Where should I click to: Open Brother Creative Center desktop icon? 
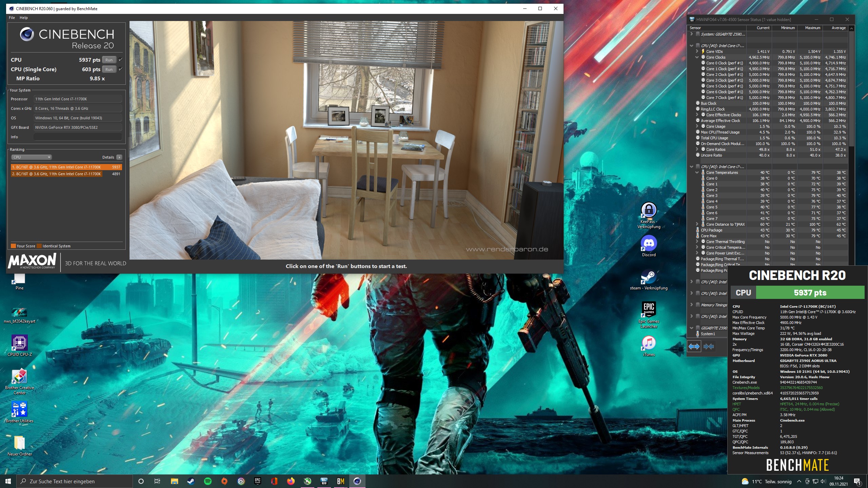click(20, 381)
